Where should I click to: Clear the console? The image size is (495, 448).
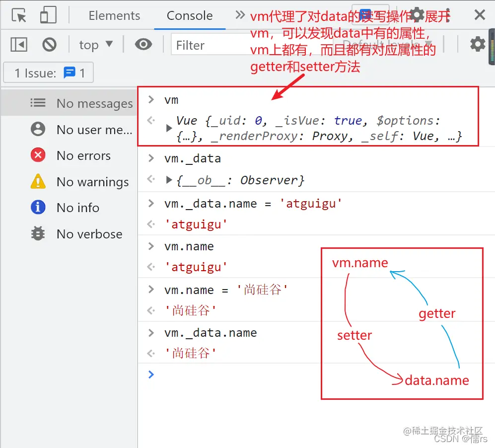[x=49, y=44]
